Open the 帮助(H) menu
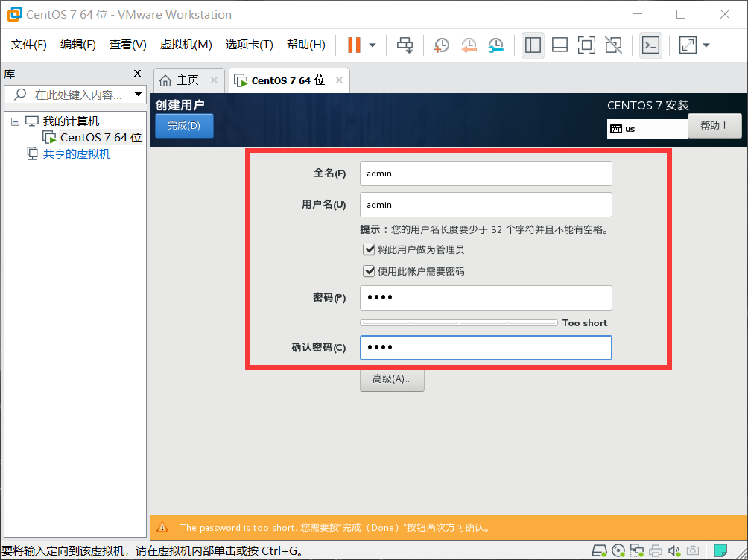748x560 pixels. (x=305, y=45)
